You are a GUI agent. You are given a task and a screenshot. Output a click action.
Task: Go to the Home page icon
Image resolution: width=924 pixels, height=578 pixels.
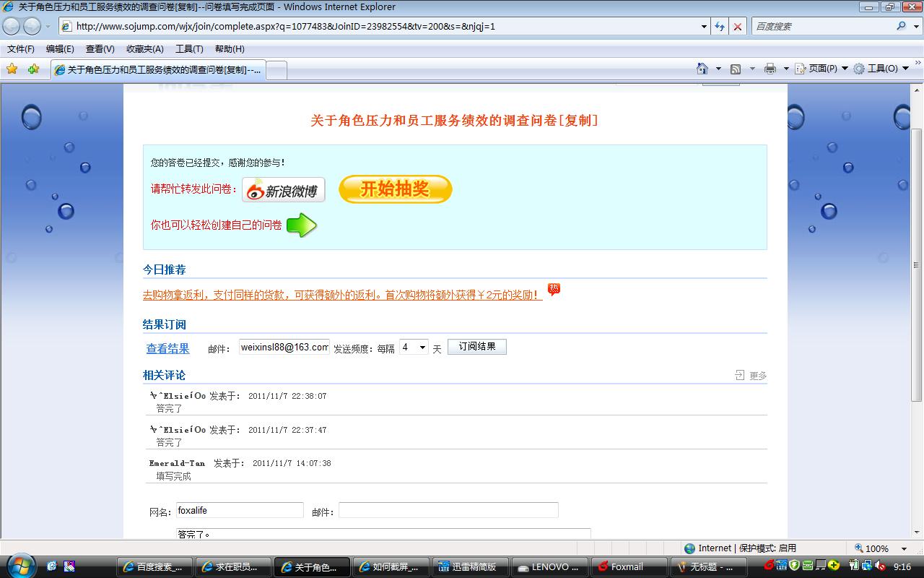click(702, 69)
